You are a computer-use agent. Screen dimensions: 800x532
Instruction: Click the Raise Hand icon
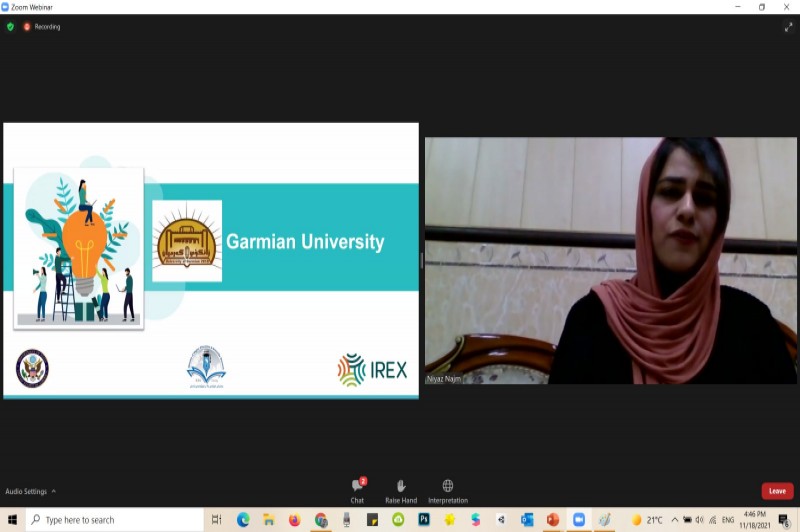point(401,486)
